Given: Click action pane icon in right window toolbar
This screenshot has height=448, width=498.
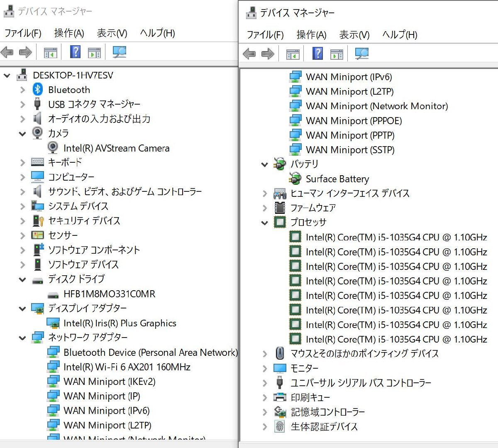Looking at the screenshot, I should click(x=337, y=54).
